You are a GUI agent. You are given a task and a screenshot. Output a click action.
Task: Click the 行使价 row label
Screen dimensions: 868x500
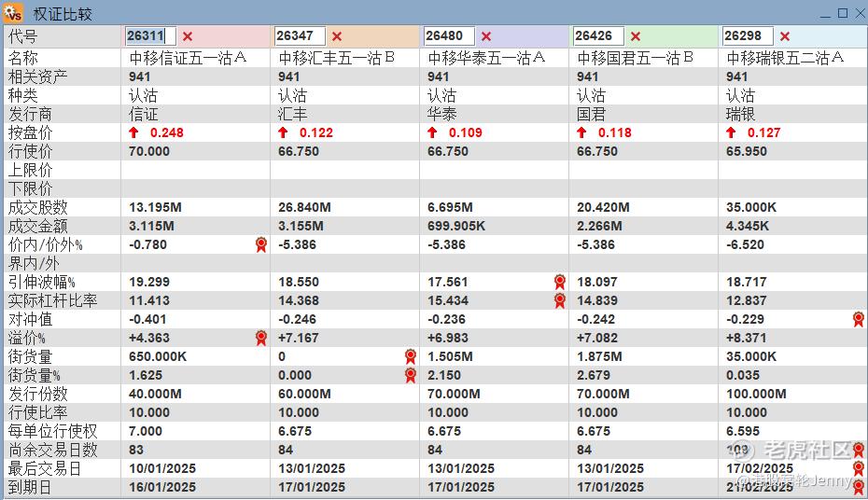pos(30,151)
